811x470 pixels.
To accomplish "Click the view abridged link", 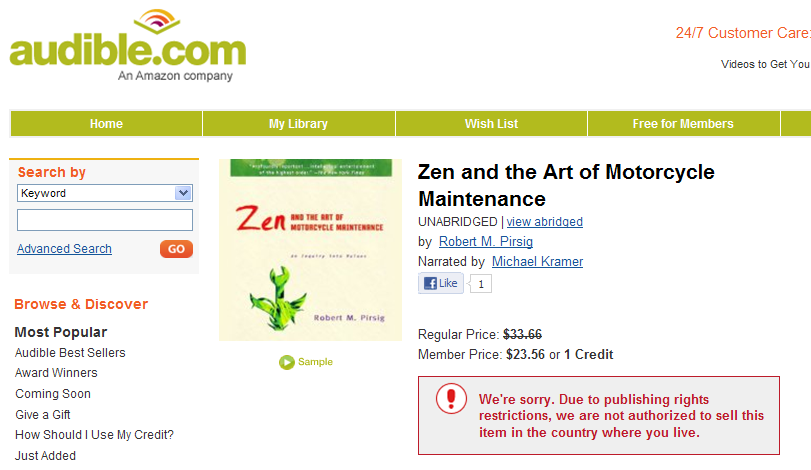I will pos(545,222).
